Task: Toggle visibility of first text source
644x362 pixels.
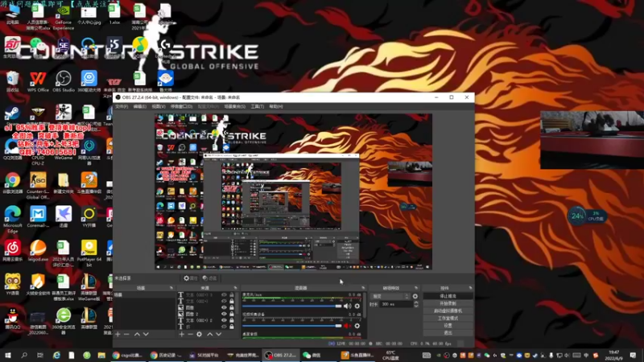Action: pyautogui.click(x=224, y=294)
